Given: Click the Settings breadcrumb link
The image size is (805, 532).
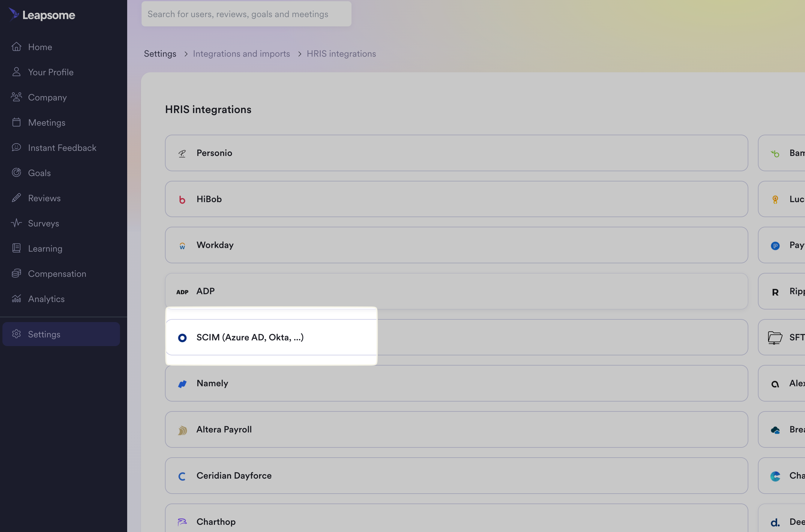Looking at the screenshot, I should pos(160,54).
